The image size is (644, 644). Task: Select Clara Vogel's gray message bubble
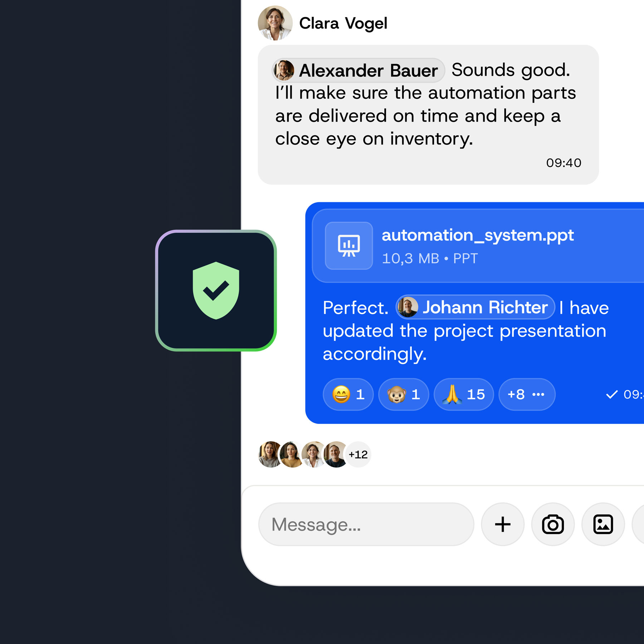point(428,115)
